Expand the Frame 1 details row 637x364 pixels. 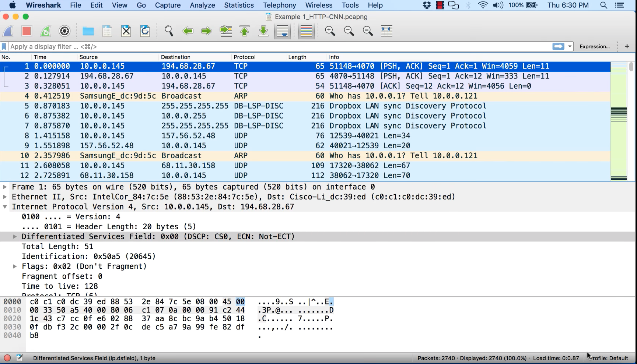(x=5, y=187)
